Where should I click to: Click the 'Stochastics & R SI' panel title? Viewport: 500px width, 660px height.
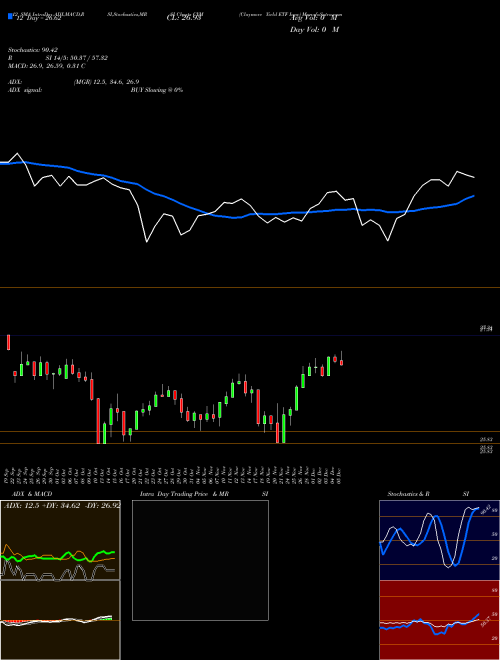(428, 494)
